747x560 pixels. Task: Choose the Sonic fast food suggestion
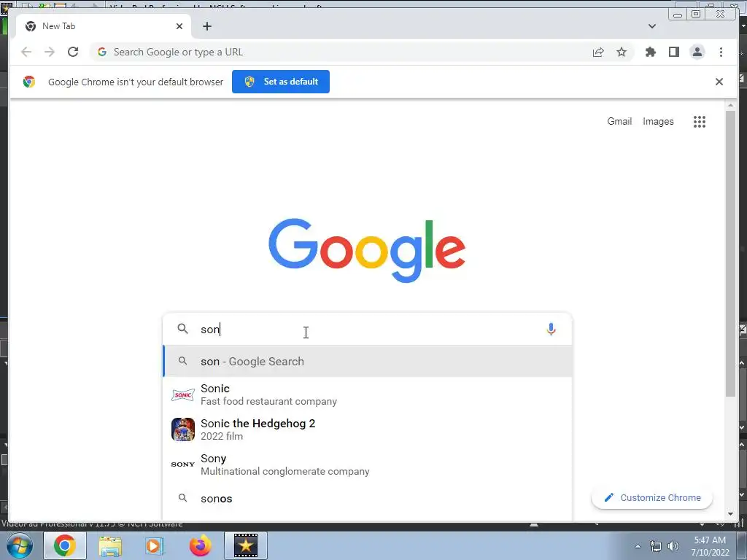[367, 394]
